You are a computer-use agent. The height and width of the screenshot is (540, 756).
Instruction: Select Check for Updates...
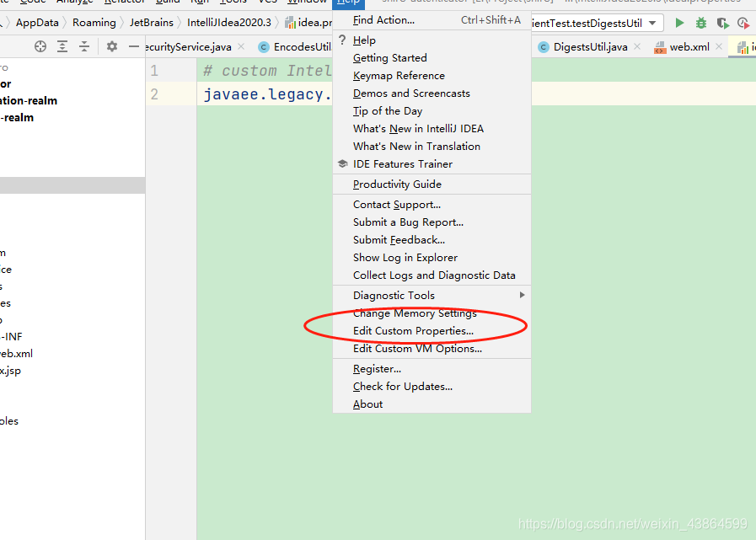(432, 386)
